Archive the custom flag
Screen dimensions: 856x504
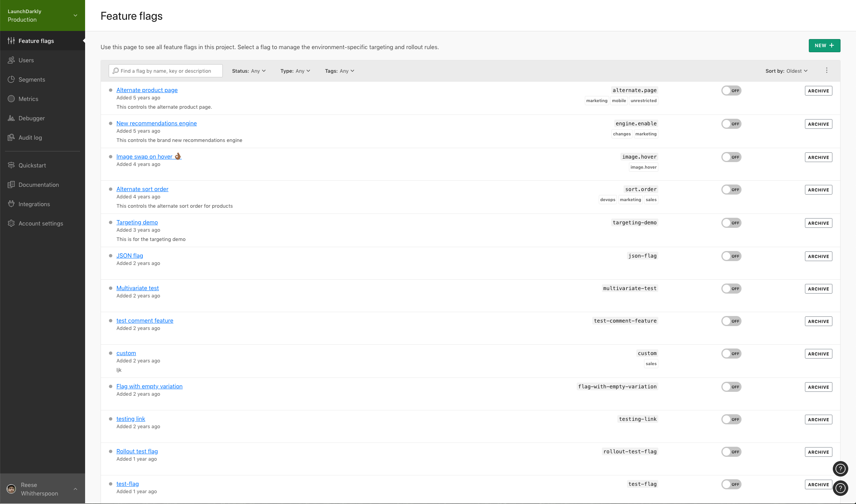click(818, 354)
